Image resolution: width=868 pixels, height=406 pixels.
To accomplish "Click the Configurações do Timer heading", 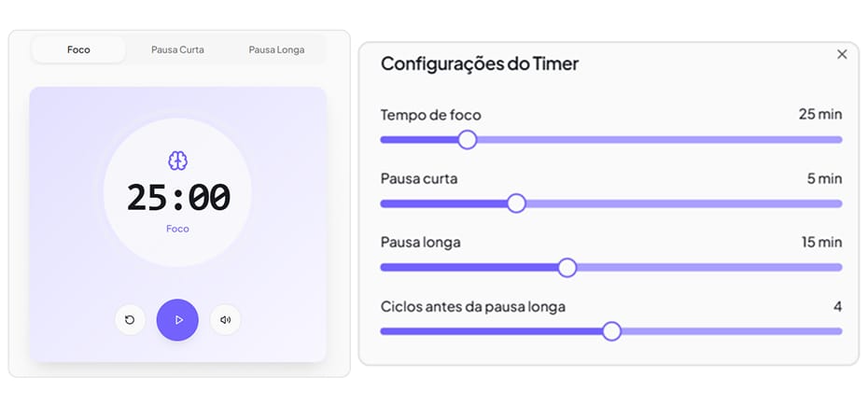I will click(x=480, y=63).
